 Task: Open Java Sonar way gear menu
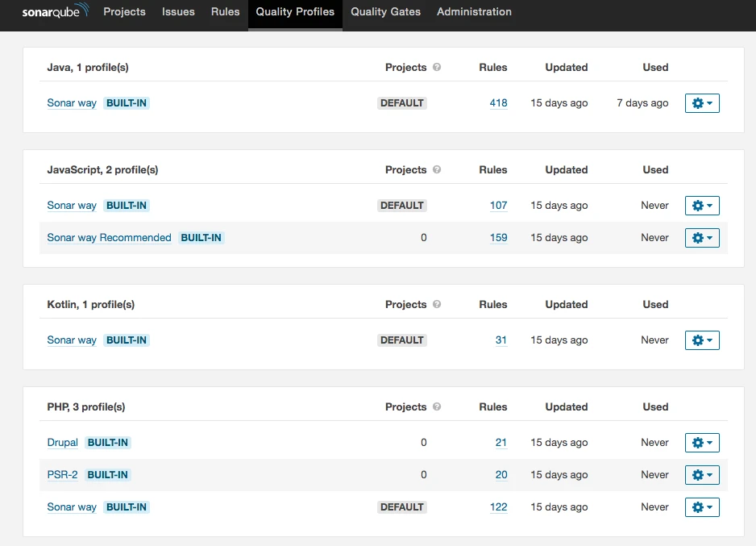(x=702, y=103)
